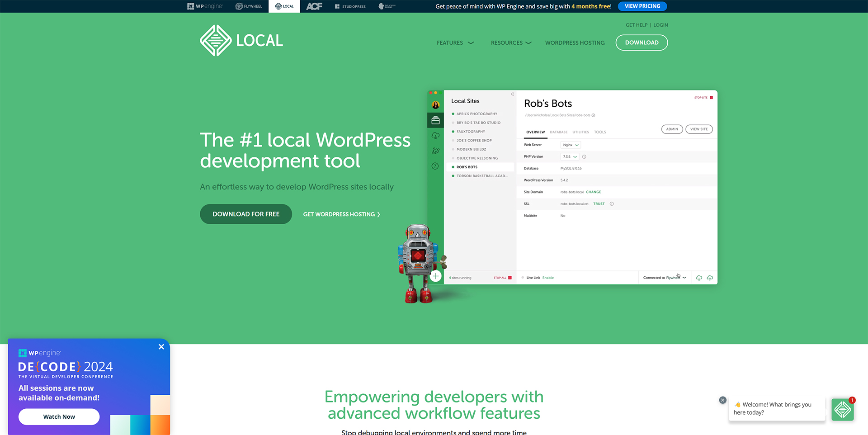Viewport: 868px width, 435px height.
Task: Click the Download For Free button
Action: click(246, 214)
